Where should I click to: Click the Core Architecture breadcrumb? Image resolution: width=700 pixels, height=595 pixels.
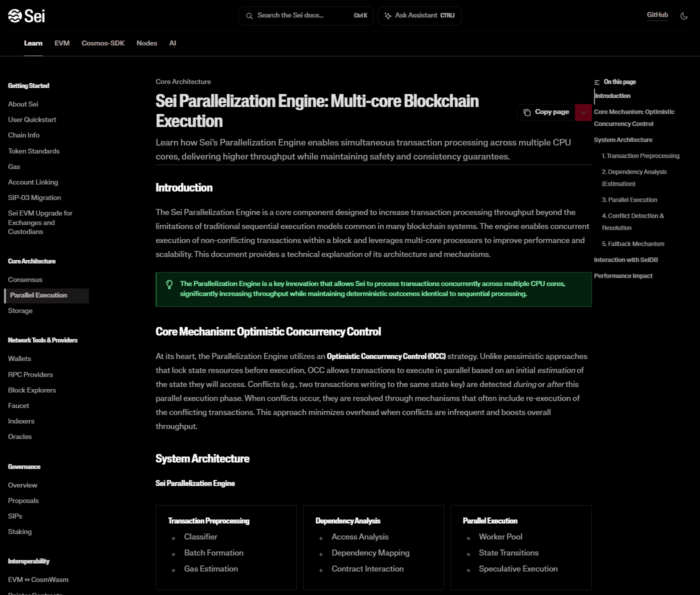click(183, 81)
